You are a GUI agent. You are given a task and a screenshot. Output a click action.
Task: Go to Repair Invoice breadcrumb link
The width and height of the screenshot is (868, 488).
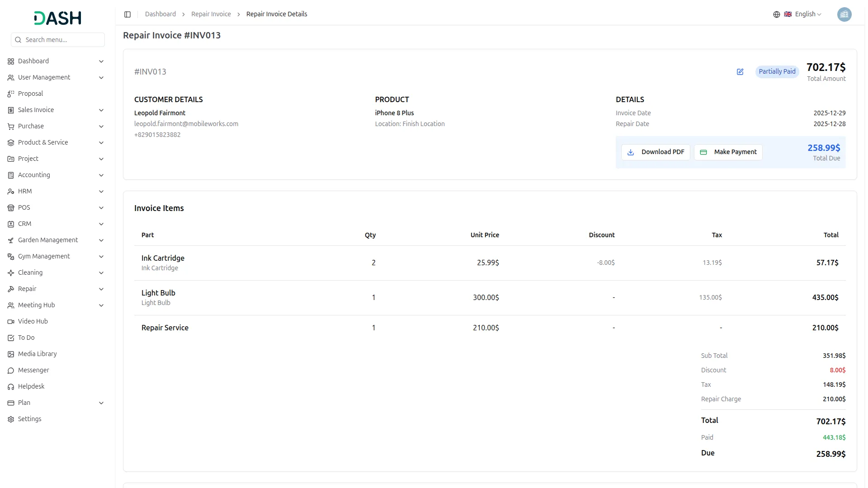(x=211, y=14)
